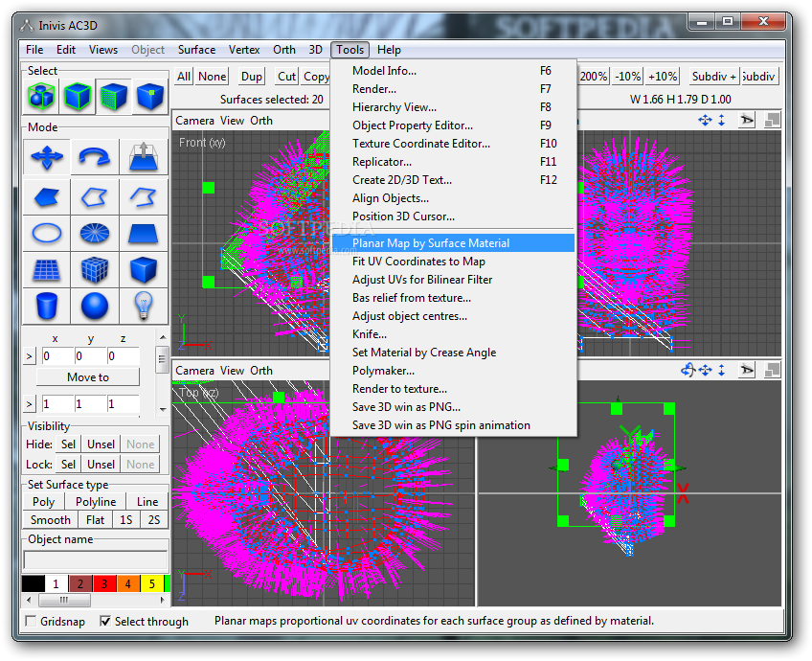Pick the Ellipse creation tool
812x661 pixels.
tap(47, 233)
